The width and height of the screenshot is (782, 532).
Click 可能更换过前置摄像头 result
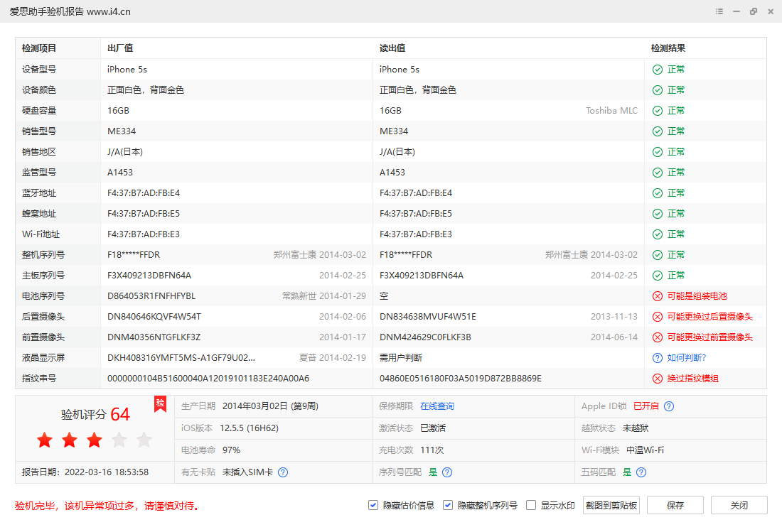coord(709,337)
